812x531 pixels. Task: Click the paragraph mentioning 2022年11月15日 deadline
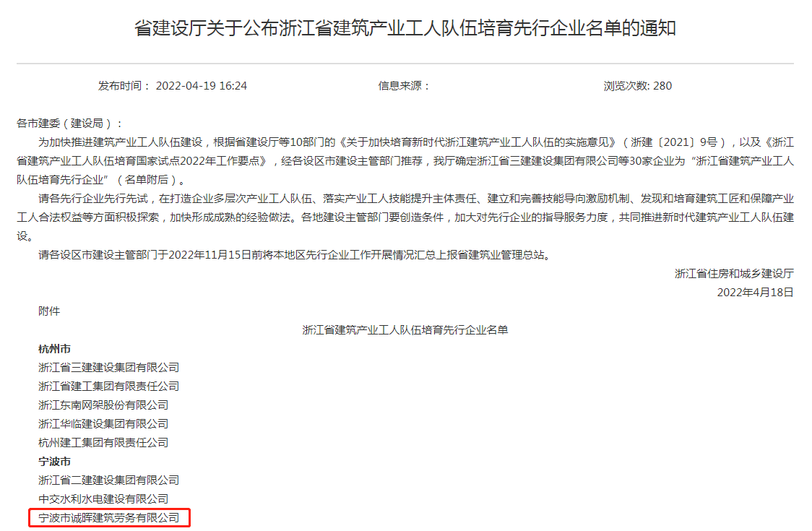pos(295,255)
